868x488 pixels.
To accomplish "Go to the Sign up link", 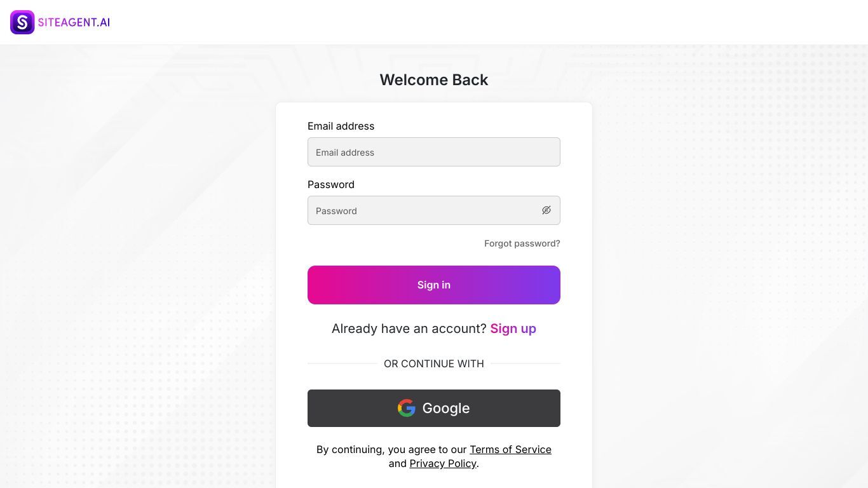I will (x=513, y=329).
